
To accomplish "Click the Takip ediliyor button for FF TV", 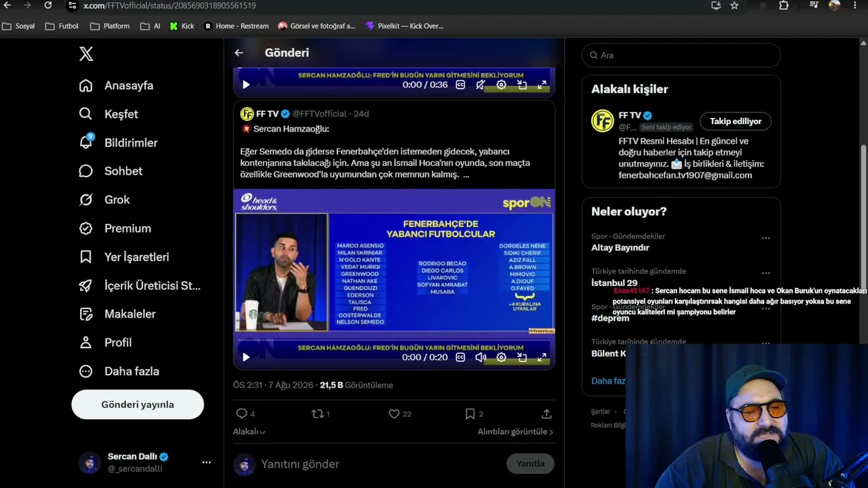I will pos(736,121).
